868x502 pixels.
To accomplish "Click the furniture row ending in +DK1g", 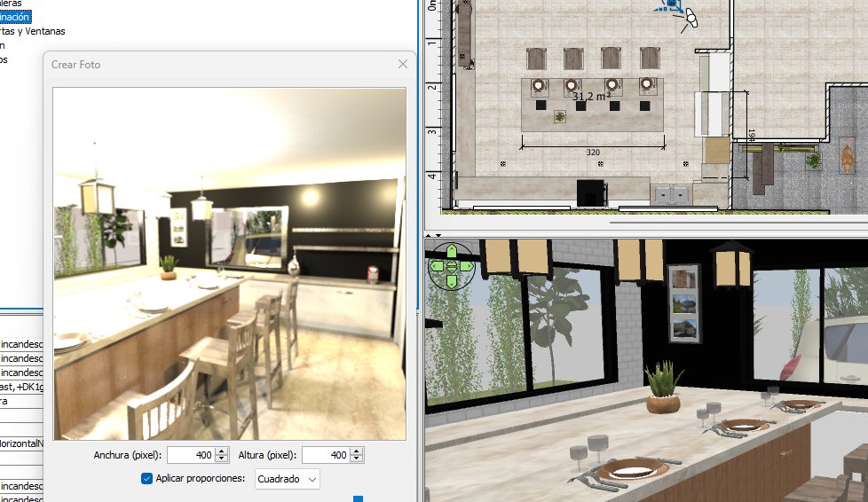I will [x=21, y=387].
